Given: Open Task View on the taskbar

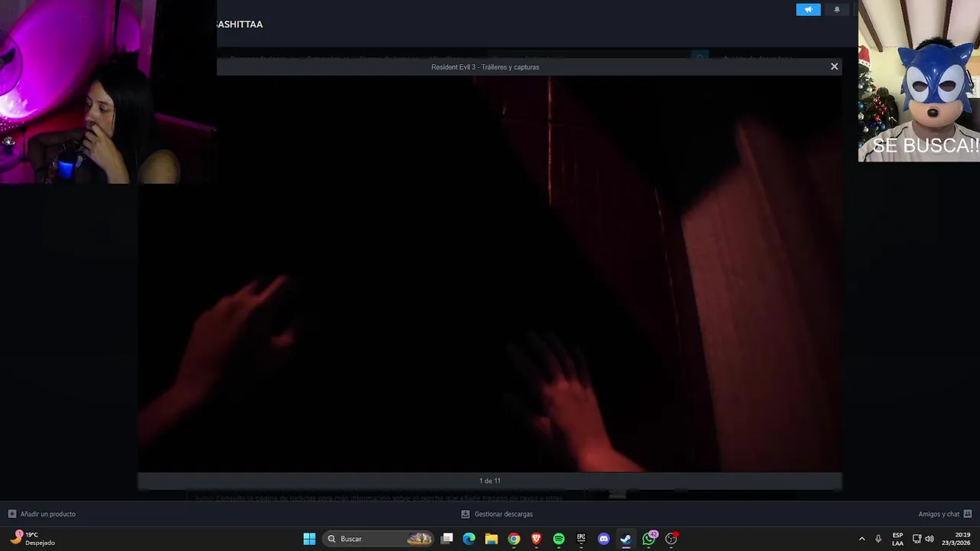Looking at the screenshot, I should coord(447,539).
